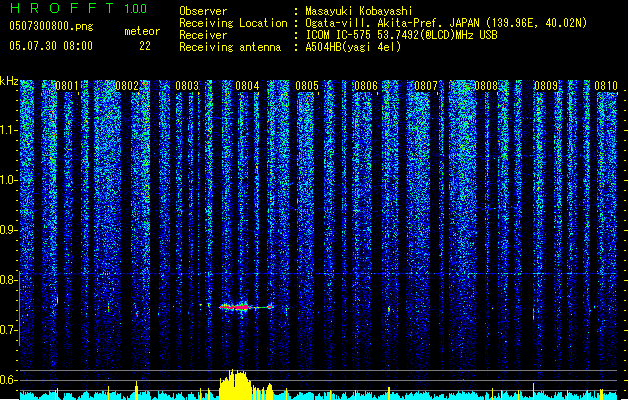The width and height of the screenshot is (629, 400).
Task: Click the Receiving Location value text
Action: [446, 23]
